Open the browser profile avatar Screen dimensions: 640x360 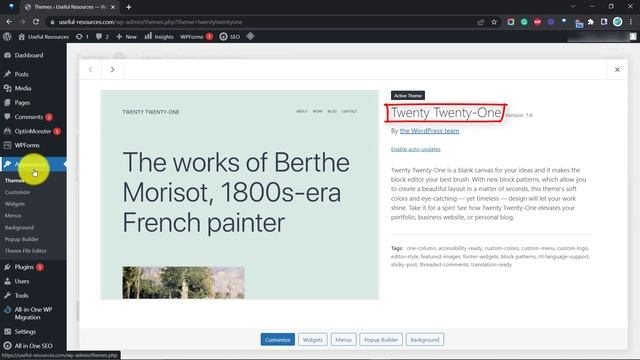[x=618, y=22]
